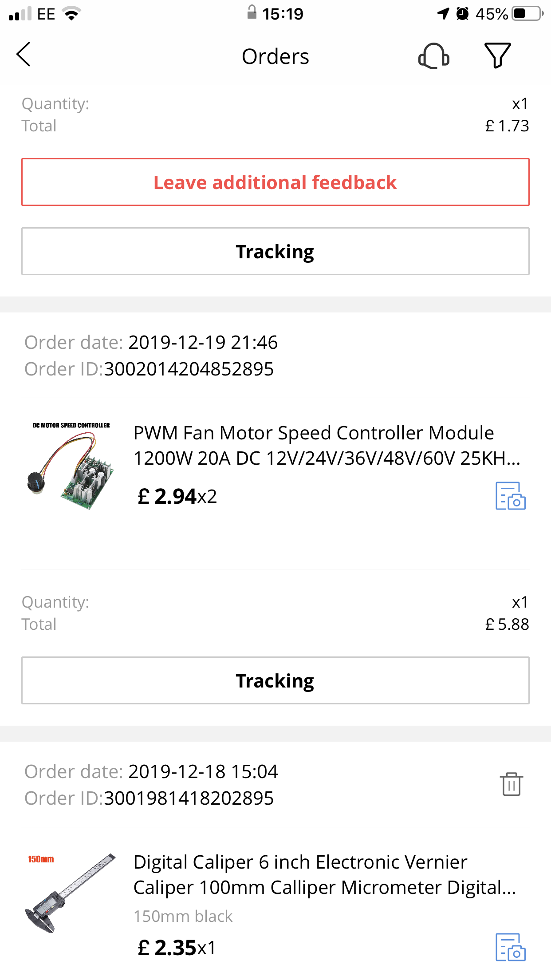Tap Order ID 3001981418202895

click(x=189, y=798)
